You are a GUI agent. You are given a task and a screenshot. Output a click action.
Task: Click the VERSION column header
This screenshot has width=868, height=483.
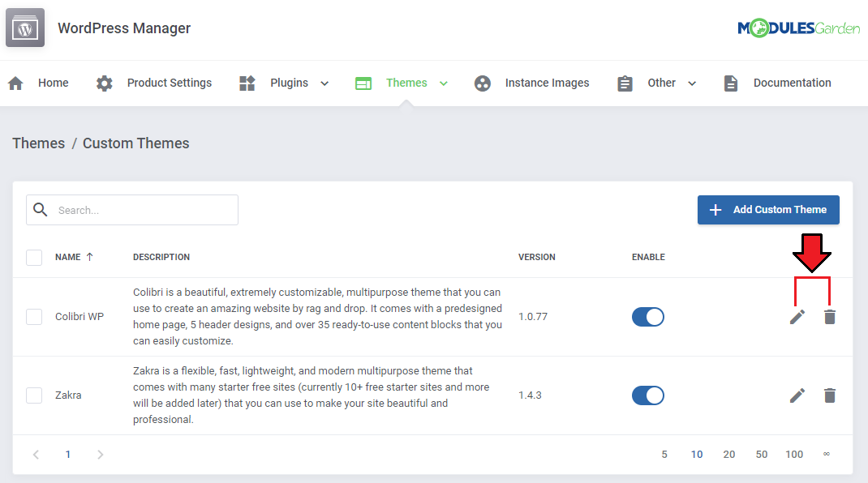536,257
